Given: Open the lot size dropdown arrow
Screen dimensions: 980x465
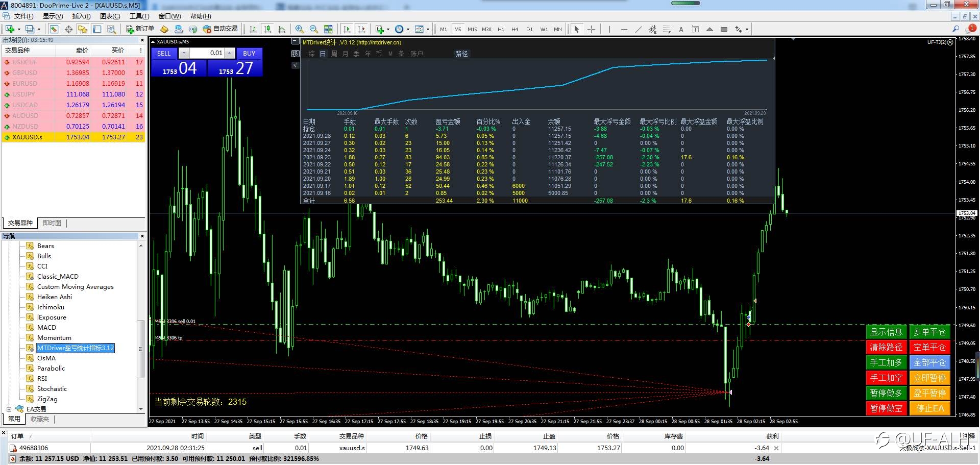Looking at the screenshot, I should [184, 53].
